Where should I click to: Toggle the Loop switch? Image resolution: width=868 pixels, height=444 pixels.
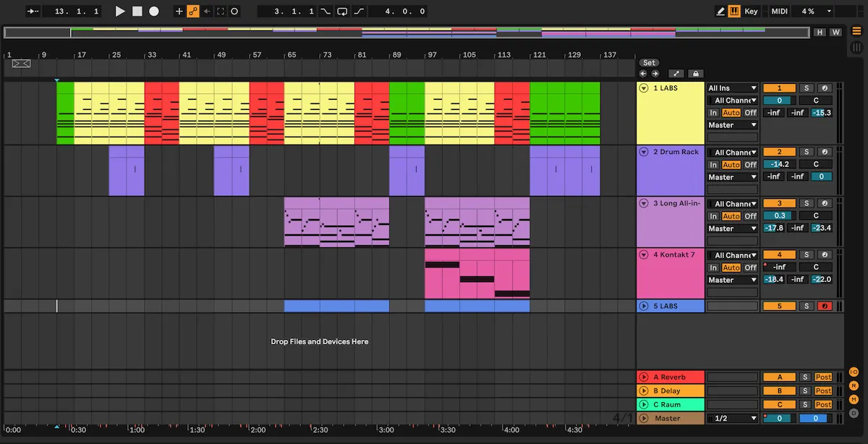tap(342, 12)
